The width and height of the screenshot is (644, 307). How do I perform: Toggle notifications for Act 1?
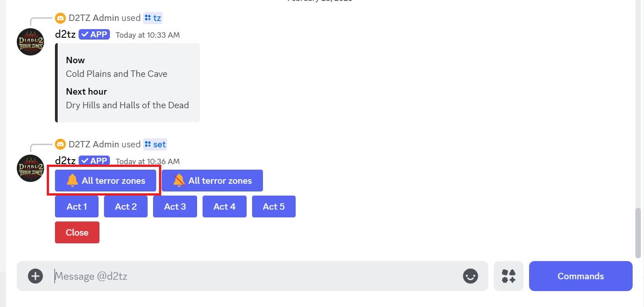[77, 206]
